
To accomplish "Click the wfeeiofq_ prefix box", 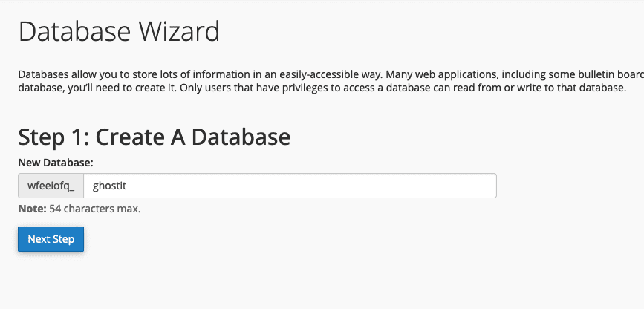I will tap(51, 186).
